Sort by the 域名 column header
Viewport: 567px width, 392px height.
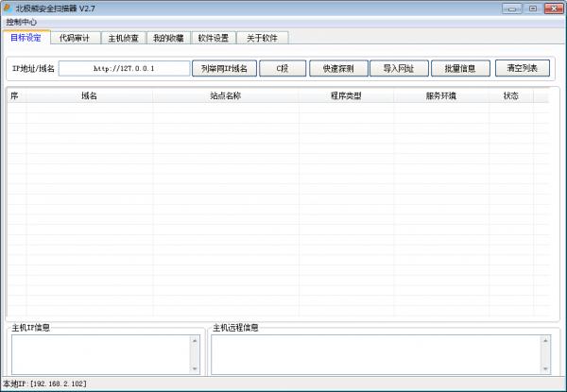point(89,95)
